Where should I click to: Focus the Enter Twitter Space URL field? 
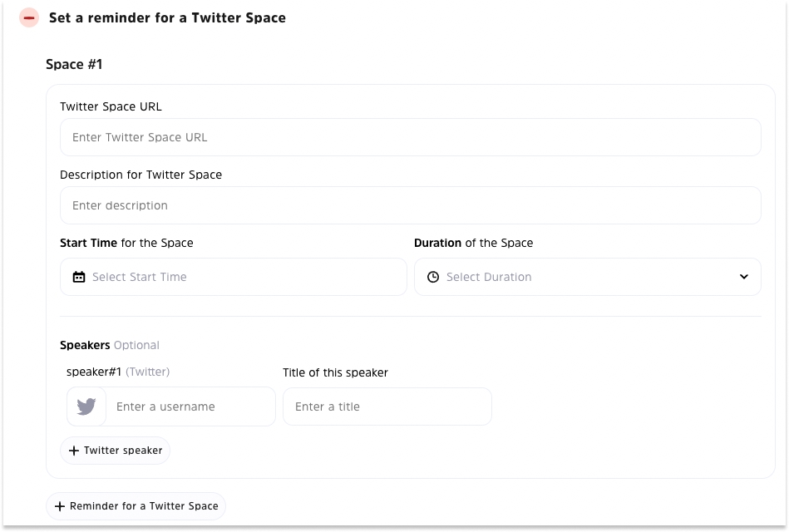pos(410,137)
